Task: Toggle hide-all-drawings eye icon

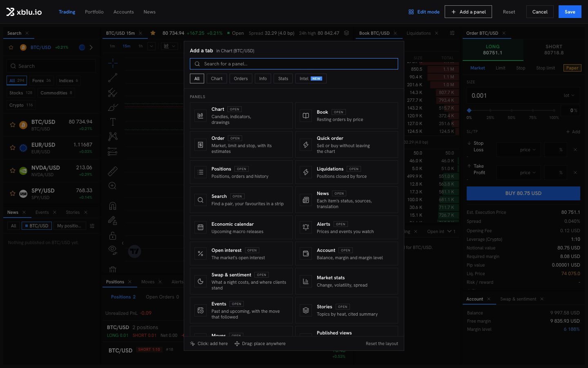Action: [x=113, y=250]
